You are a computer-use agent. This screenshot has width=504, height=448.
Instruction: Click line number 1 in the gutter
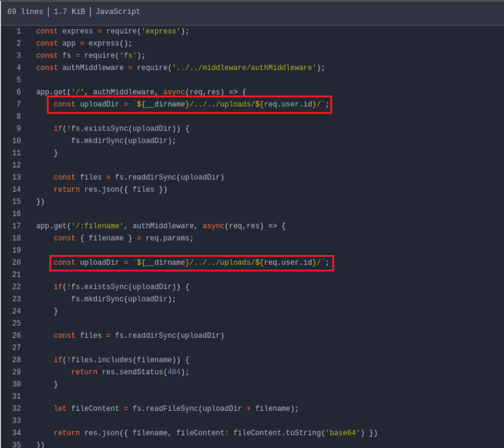point(19,31)
